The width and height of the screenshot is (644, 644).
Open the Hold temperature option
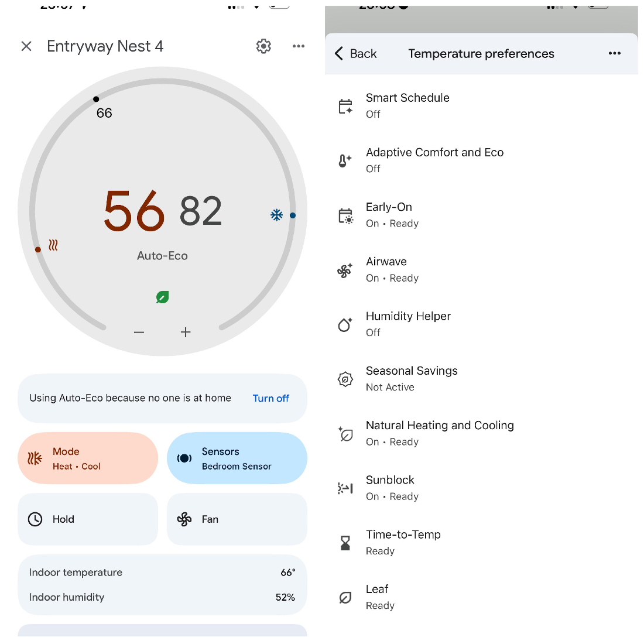[88, 519]
